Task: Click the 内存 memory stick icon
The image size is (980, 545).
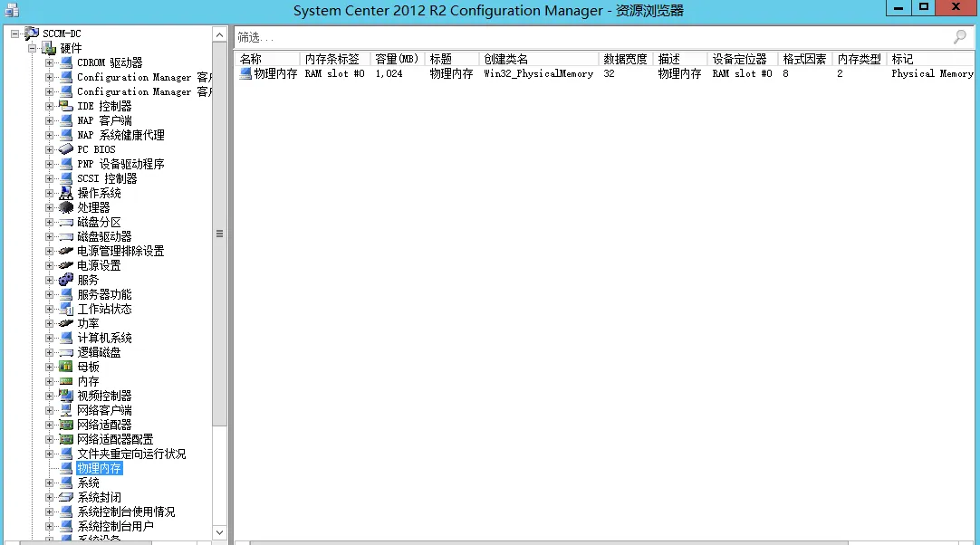Action: pos(66,381)
